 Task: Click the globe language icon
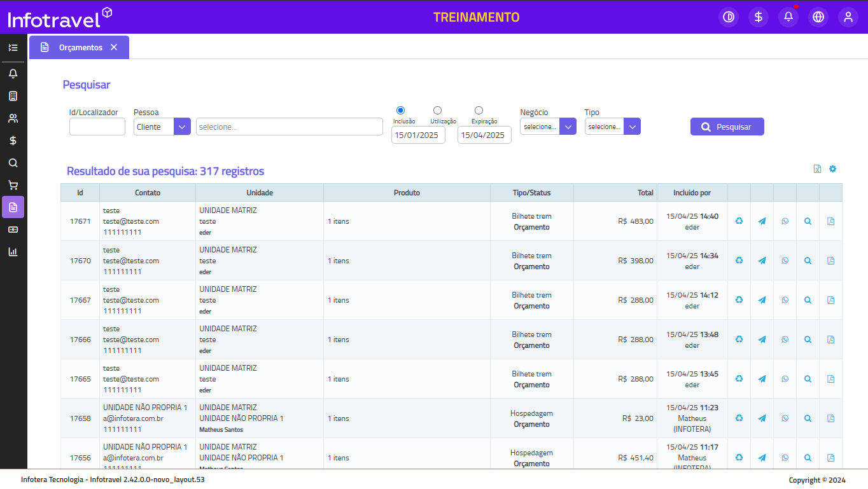(x=818, y=17)
